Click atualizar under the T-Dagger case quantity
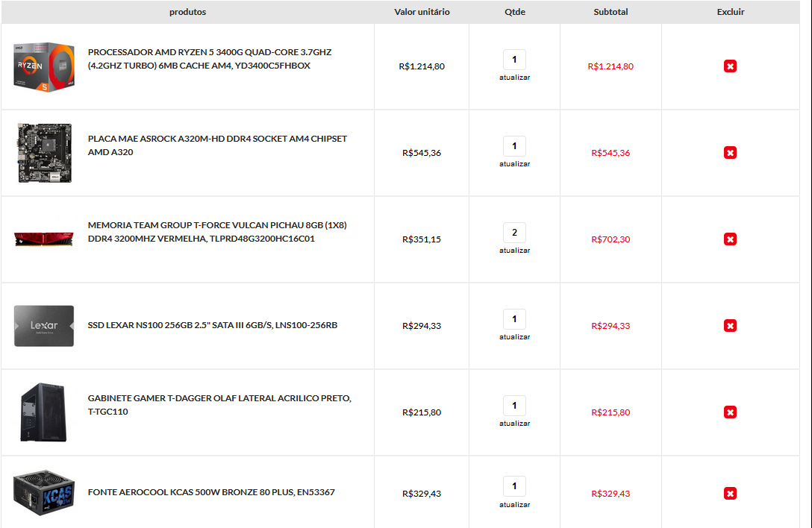The image size is (812, 528). pyautogui.click(x=514, y=423)
